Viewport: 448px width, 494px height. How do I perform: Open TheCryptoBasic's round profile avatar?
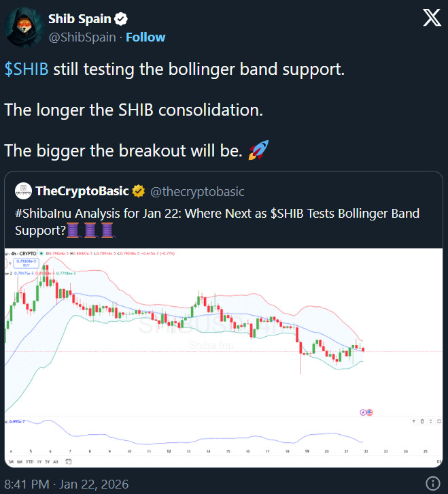click(23, 191)
